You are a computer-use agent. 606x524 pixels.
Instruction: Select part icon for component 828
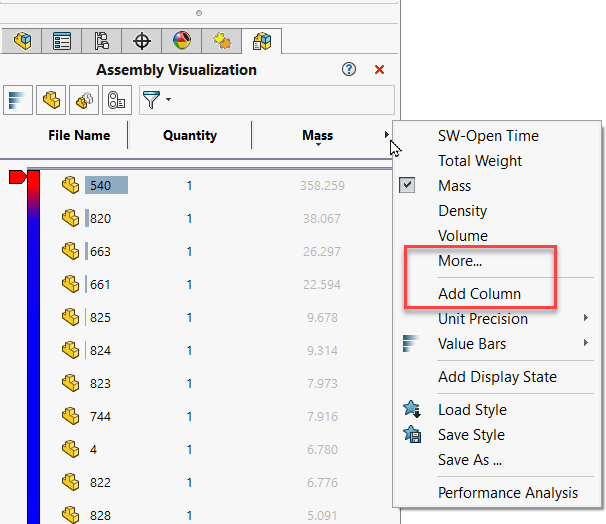tap(70, 515)
